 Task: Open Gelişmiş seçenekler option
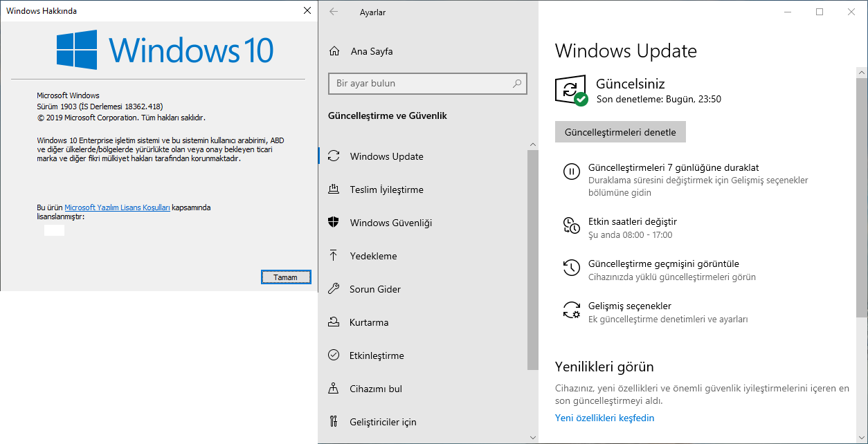point(630,306)
